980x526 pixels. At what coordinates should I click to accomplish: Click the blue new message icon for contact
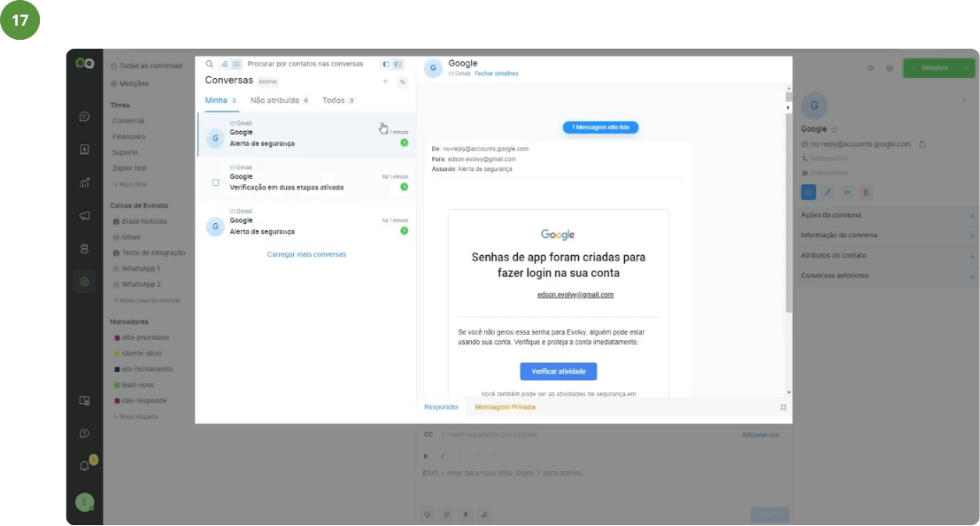[x=808, y=192]
